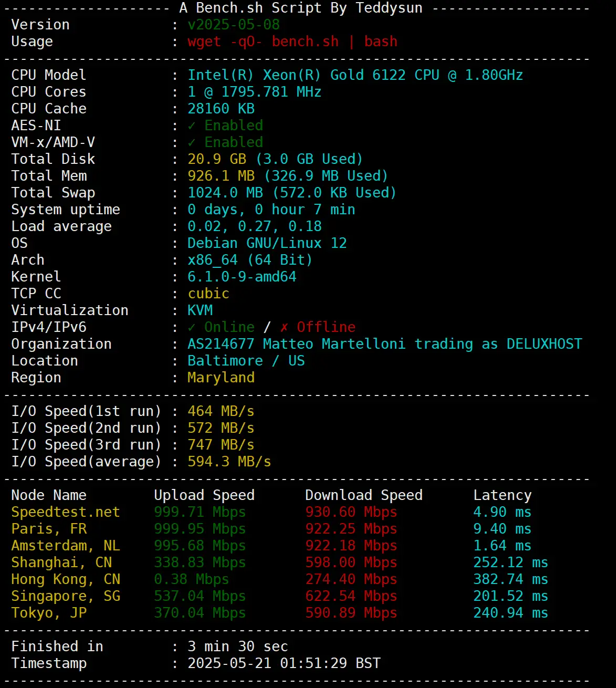Click the version text v2025-05-08

tap(233, 25)
